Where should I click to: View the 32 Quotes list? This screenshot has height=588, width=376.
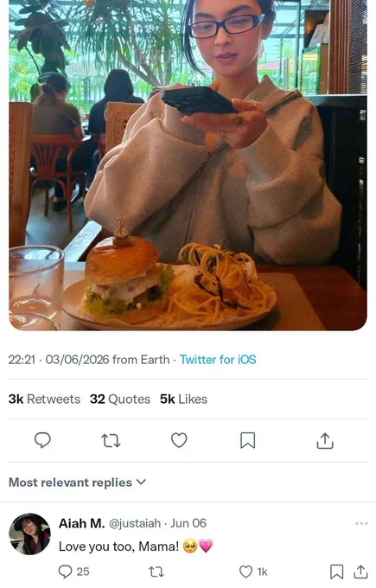120,399
